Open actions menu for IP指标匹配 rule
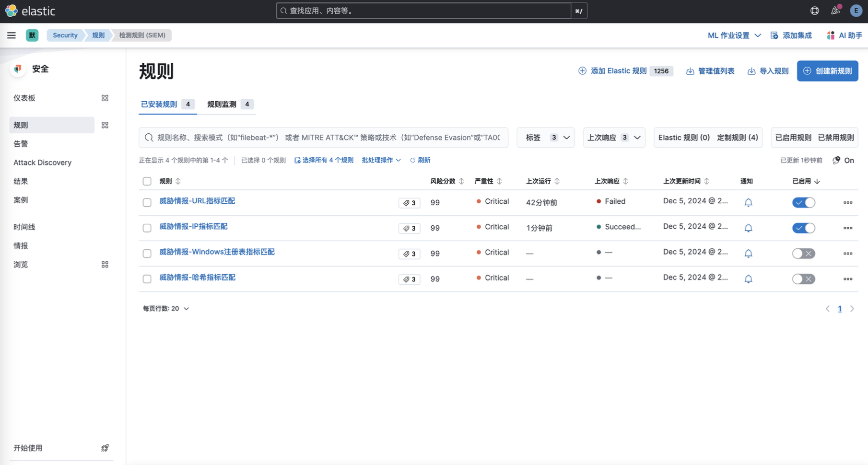 848,228
